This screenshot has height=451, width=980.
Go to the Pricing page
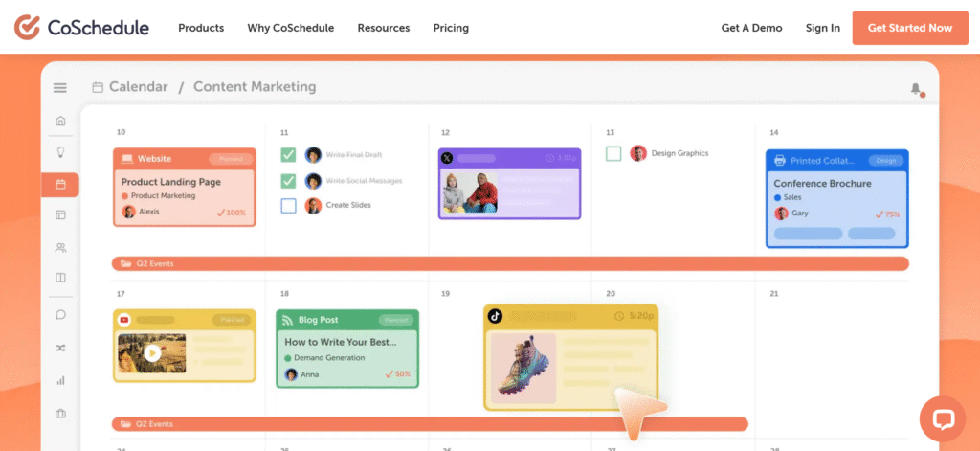pos(451,28)
